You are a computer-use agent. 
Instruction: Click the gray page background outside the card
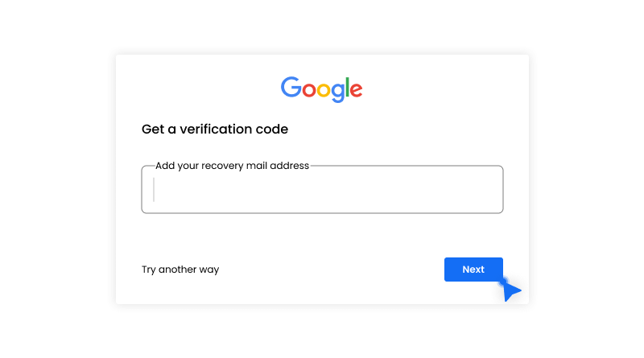[56, 177]
